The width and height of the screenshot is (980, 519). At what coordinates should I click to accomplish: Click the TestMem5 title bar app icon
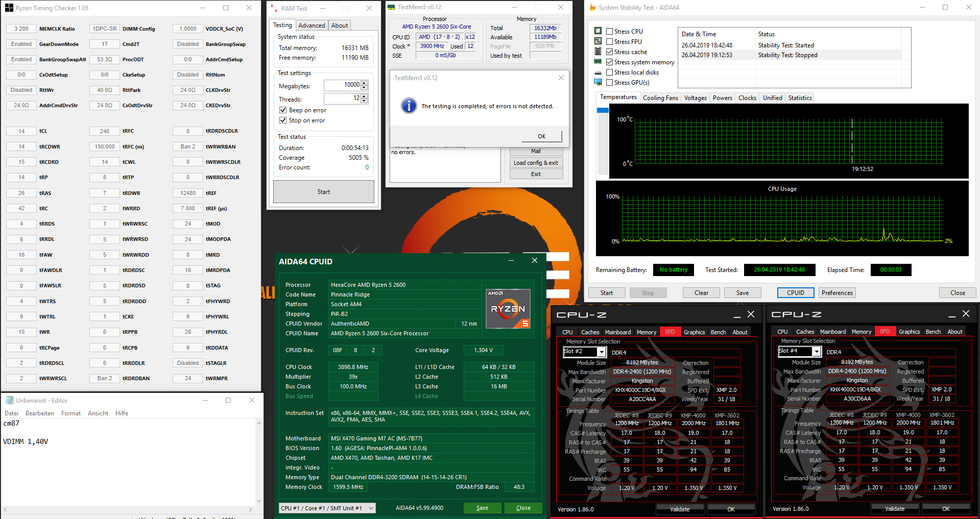pos(391,7)
